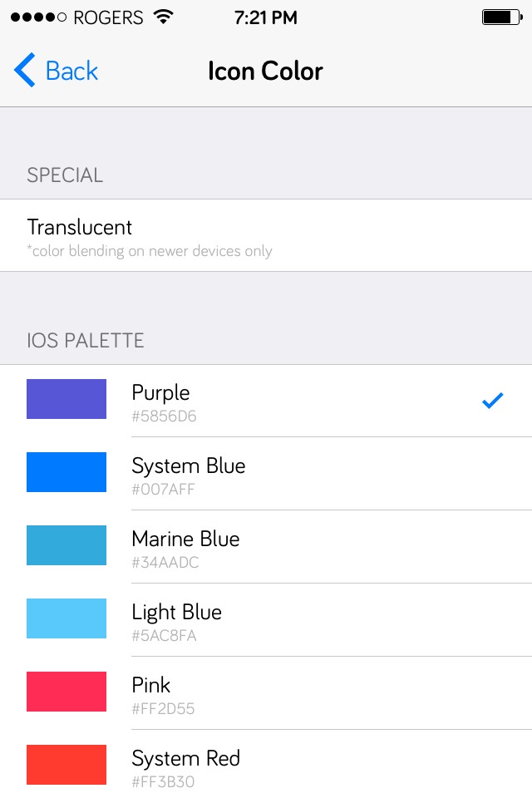Screen dimensions: 532x798
Task: Select the System Red label
Action: pyautogui.click(x=186, y=759)
